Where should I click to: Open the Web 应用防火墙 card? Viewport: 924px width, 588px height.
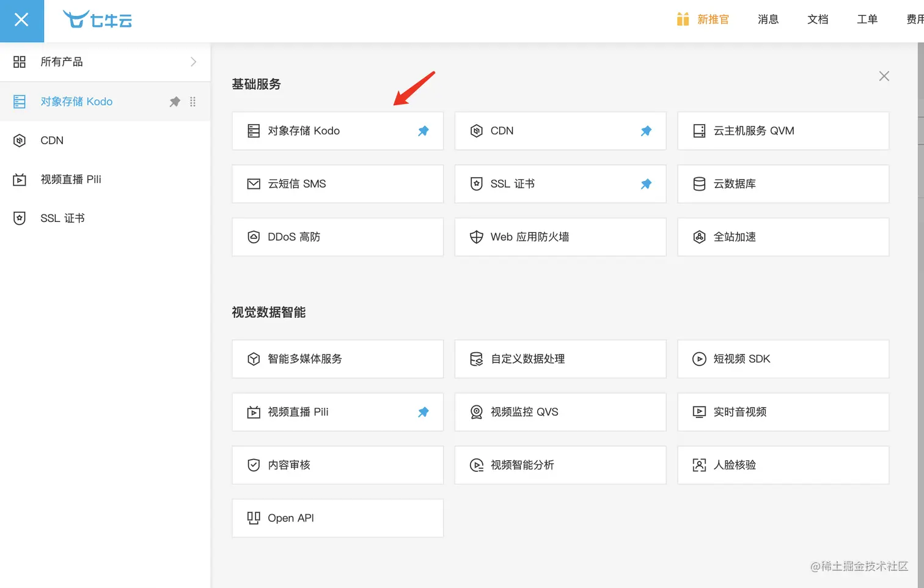[560, 237]
